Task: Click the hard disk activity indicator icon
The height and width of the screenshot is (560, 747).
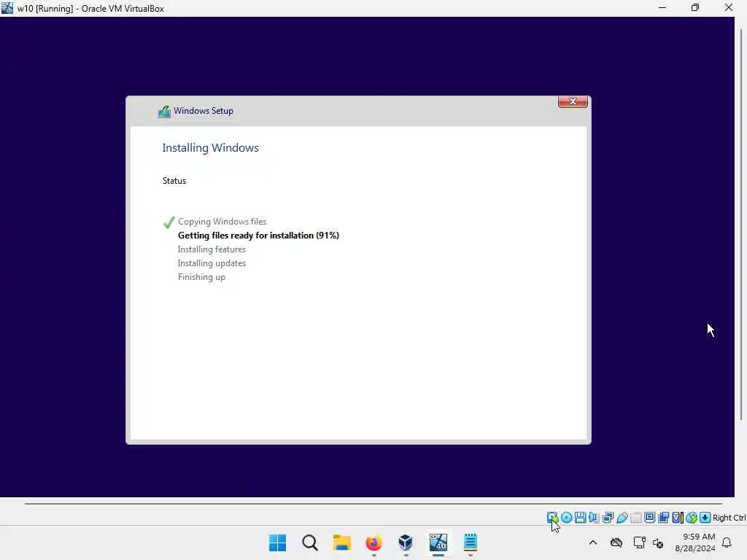Action: (x=552, y=518)
